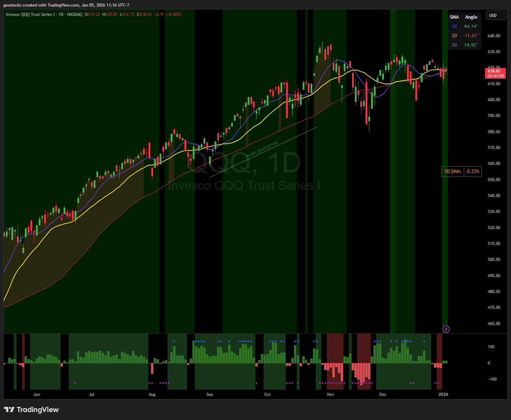
Task: Click the 2026 label on time axis
Action: (x=443, y=394)
